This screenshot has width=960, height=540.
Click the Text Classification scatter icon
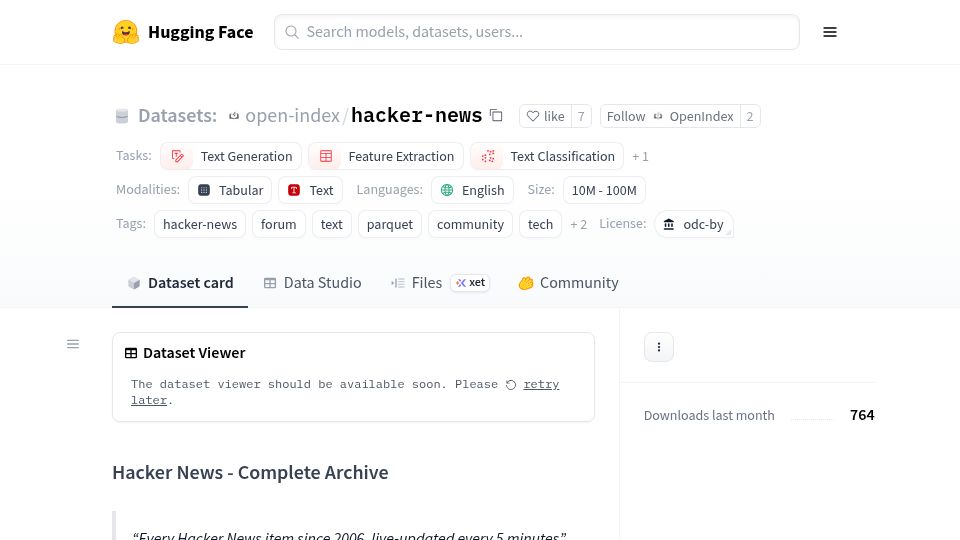(x=488, y=156)
